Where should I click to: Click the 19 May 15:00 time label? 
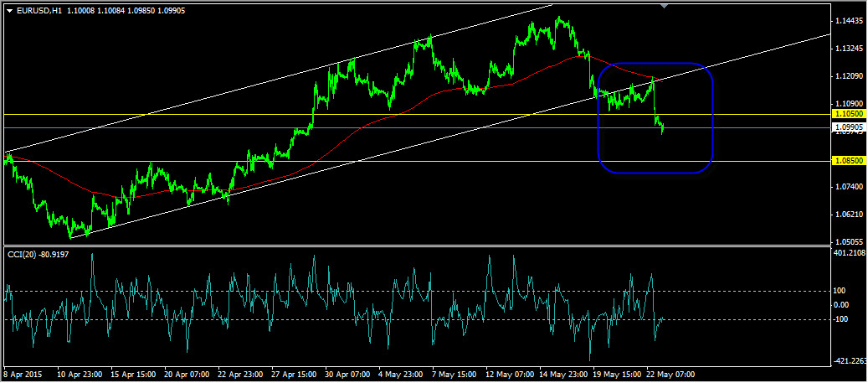coord(616,374)
